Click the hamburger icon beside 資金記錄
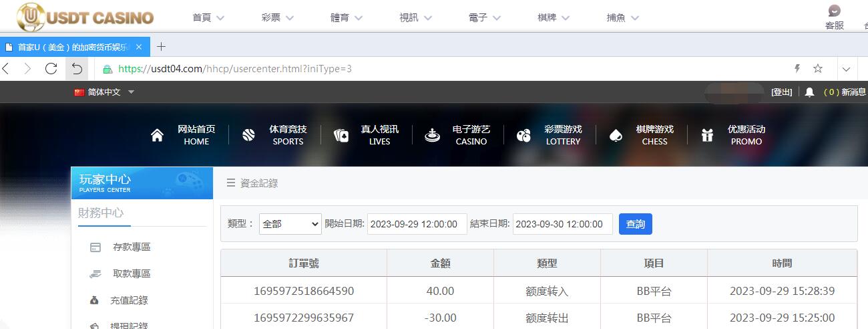 (x=230, y=183)
